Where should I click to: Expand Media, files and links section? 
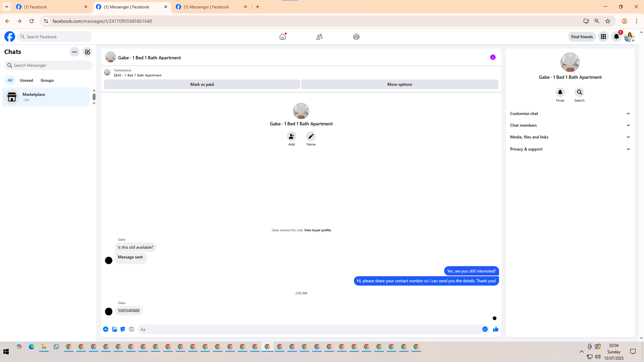coord(570,137)
